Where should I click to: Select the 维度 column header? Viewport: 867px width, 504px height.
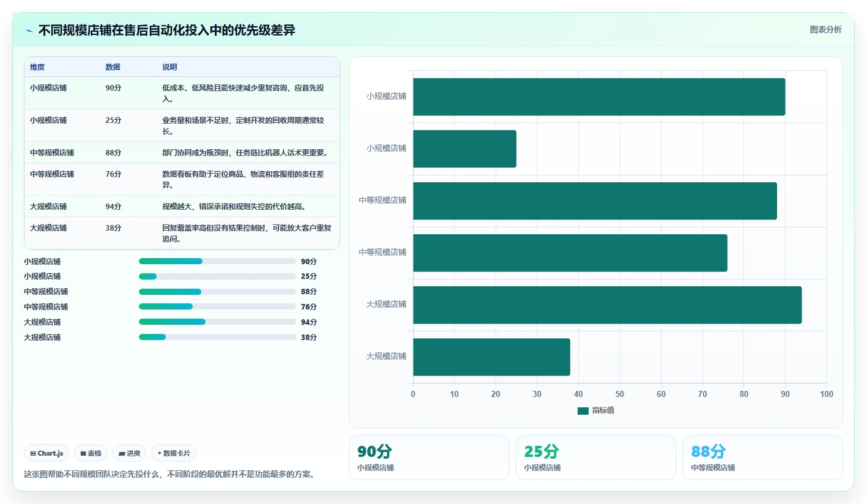pyautogui.click(x=37, y=67)
